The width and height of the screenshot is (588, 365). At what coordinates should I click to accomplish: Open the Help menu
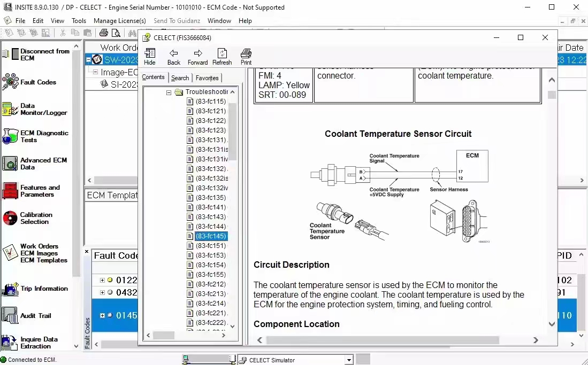point(245,21)
